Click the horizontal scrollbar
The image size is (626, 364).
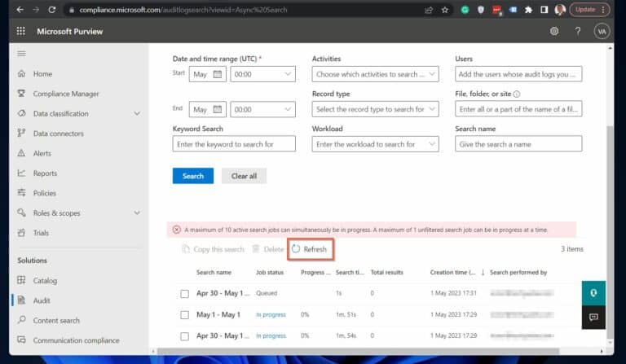358,351
